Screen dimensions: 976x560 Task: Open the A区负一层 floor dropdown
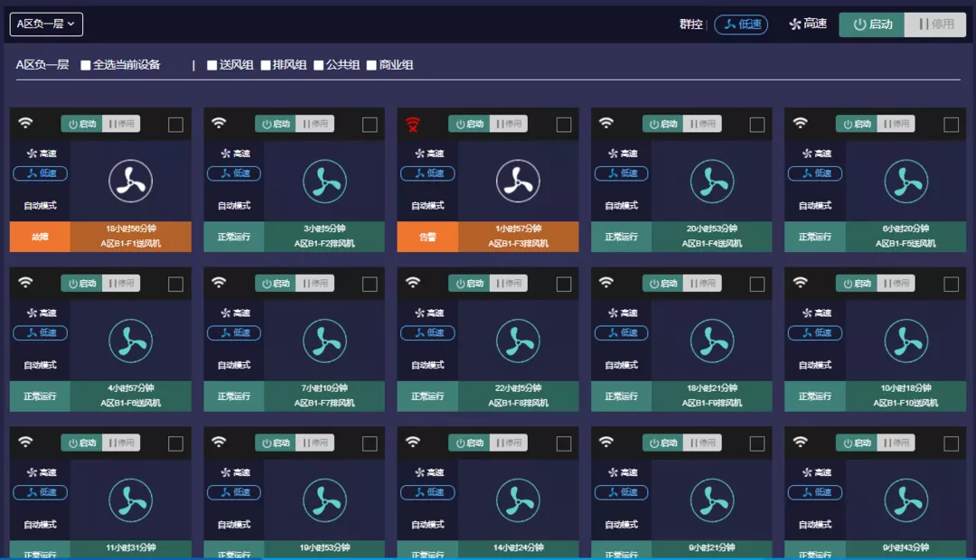click(46, 24)
